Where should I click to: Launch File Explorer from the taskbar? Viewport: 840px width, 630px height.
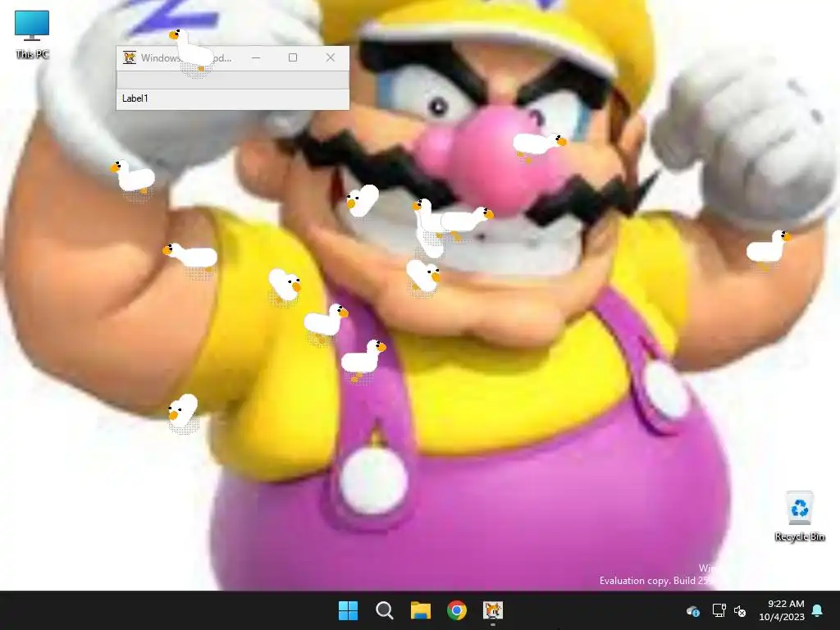tap(421, 610)
